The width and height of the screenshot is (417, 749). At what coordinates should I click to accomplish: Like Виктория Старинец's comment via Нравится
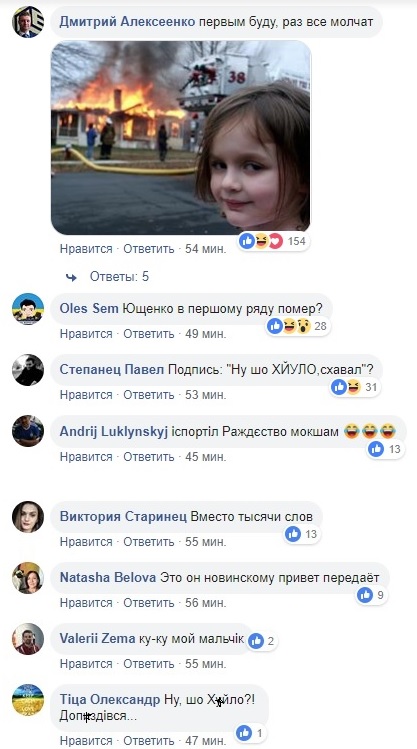(86, 542)
